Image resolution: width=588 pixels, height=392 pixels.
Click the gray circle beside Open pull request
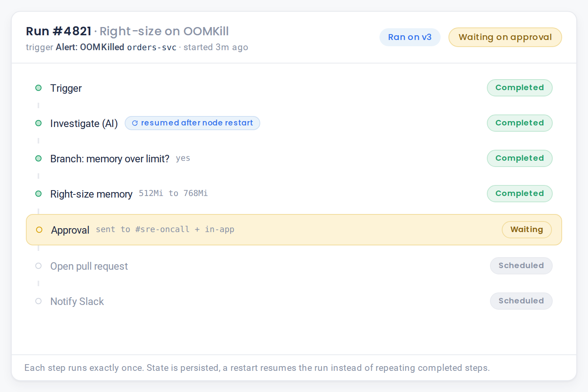[38, 266]
